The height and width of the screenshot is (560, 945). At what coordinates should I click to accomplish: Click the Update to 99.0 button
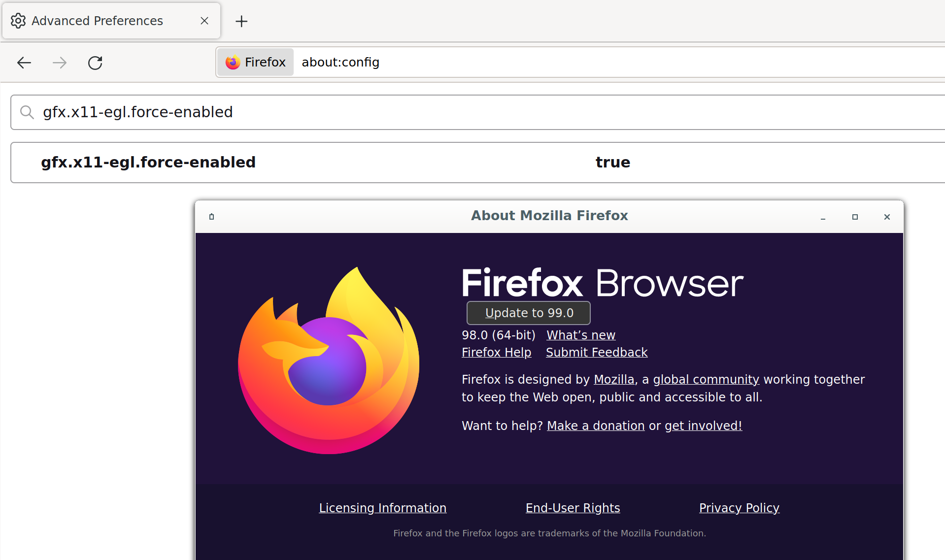click(x=529, y=313)
